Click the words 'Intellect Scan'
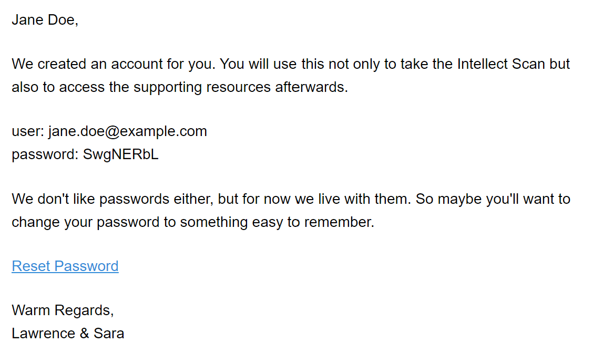Screen dimensions: 593x364 pyautogui.click(x=501, y=64)
